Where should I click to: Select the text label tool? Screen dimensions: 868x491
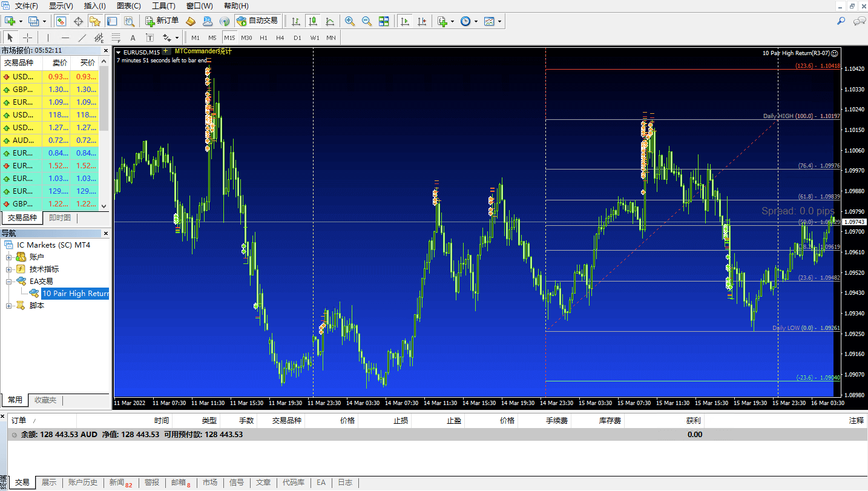pyautogui.click(x=133, y=38)
